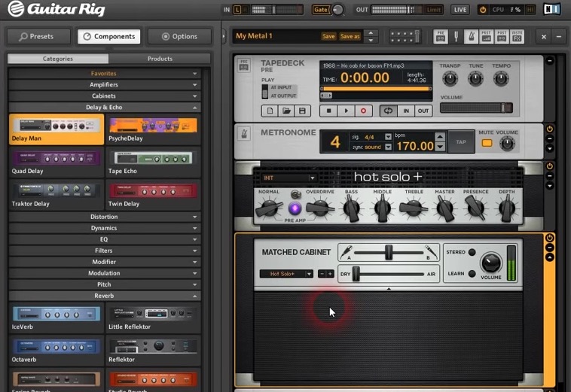Open the Hot Solo+ cabinet dropdown
This screenshot has width=571, height=392.
click(x=286, y=274)
